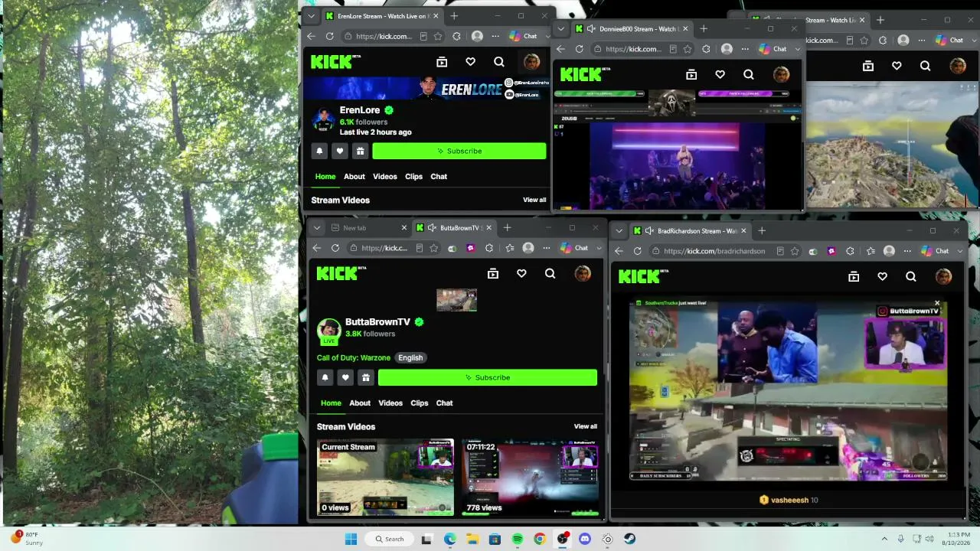Screen dimensions: 980x551
Task: Open Kick search in ErenLore window
Action: [x=499, y=62]
